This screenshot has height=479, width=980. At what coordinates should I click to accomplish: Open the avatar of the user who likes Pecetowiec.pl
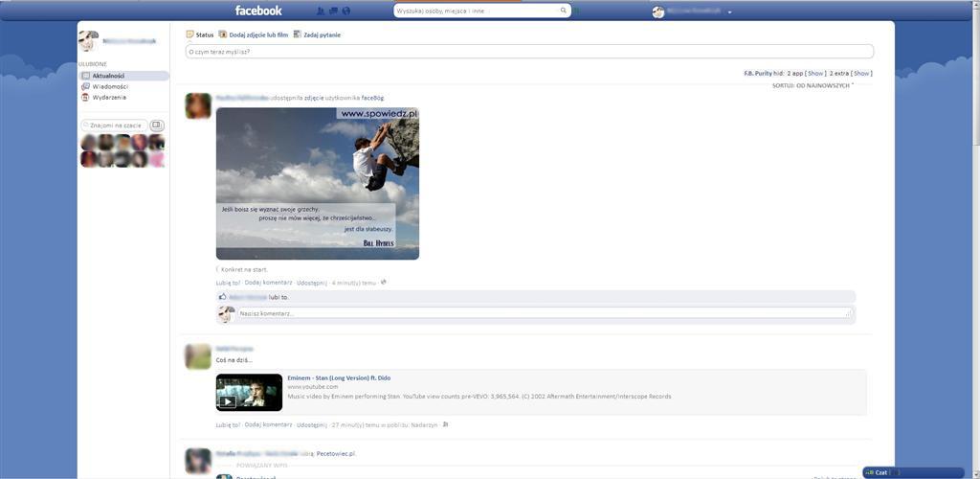point(198,461)
